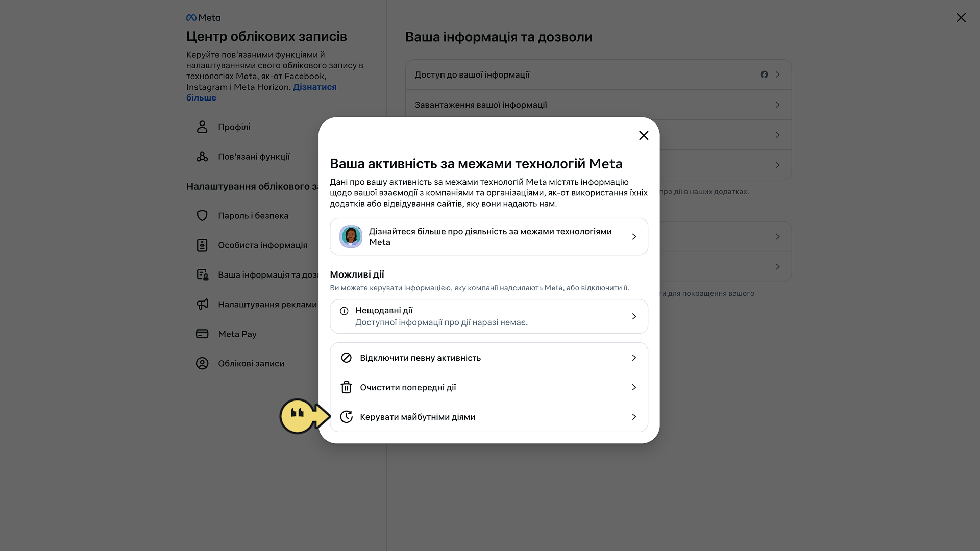Click the credit card icon for Meta Pay
Image resolution: width=980 pixels, height=551 pixels.
202,334
